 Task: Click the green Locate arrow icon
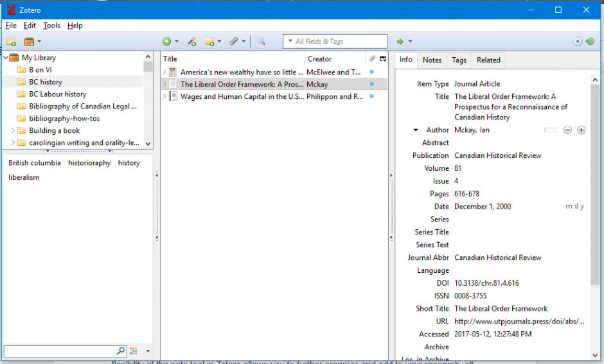[400, 42]
